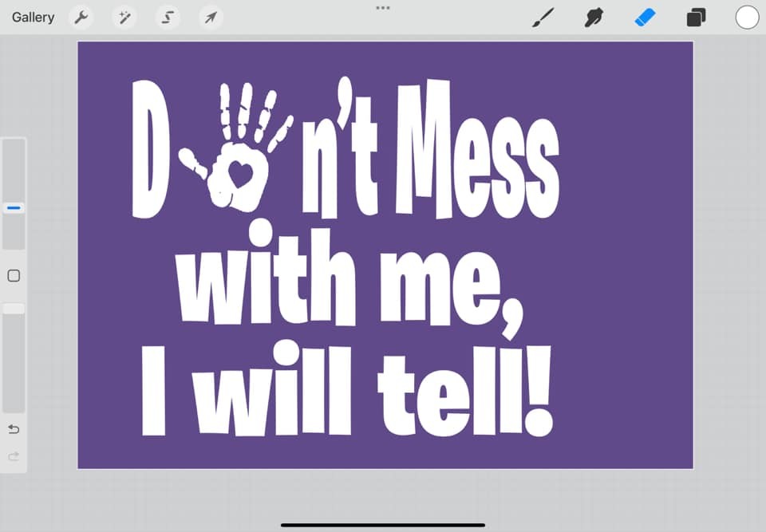Image resolution: width=766 pixels, height=532 pixels.
Task: Open the Actions wrench menu
Action: pyautogui.click(x=81, y=17)
